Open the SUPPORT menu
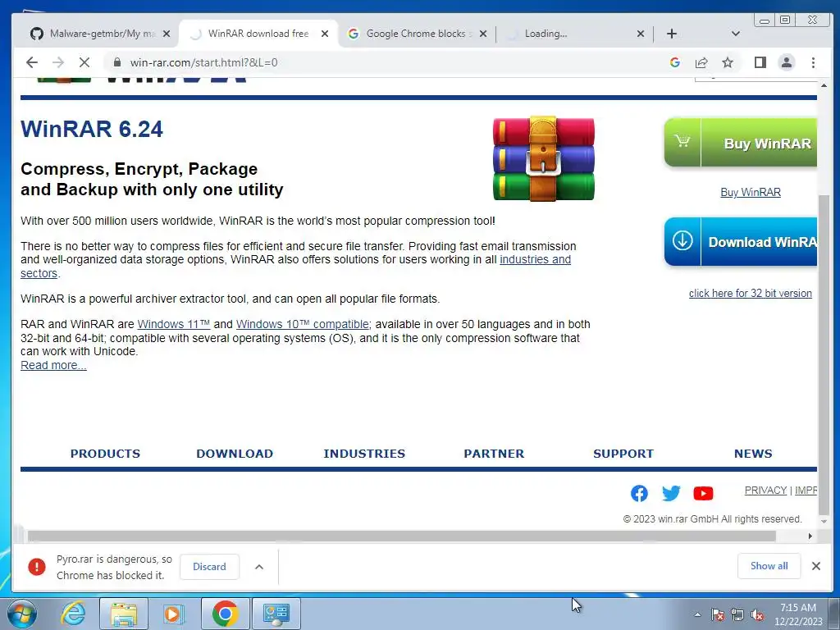This screenshot has width=840, height=630. click(623, 454)
